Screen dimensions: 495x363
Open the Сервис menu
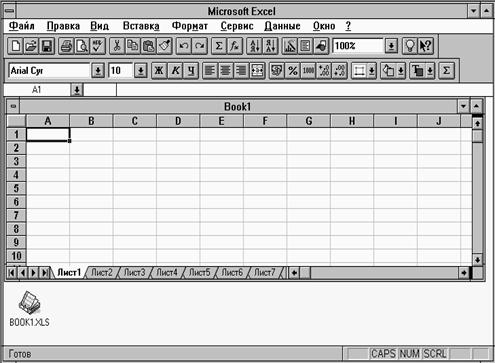(237, 26)
